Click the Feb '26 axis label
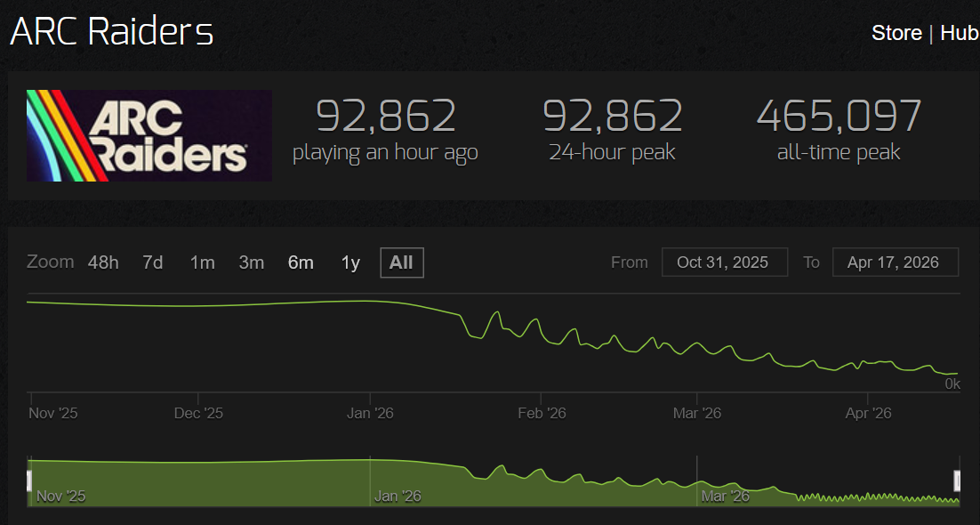This screenshot has height=525, width=980. point(542,413)
